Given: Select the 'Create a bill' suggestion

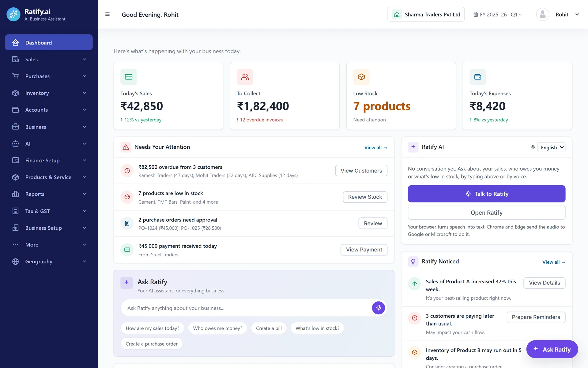Looking at the screenshot, I should [x=269, y=328].
